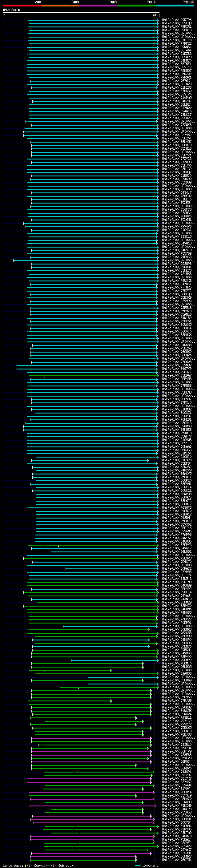Select label UniRef100_B6KME8

[177, 430]
